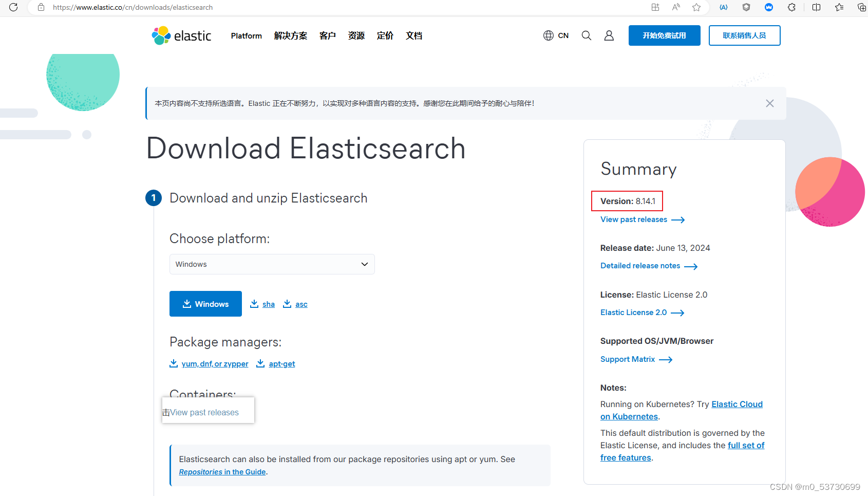The width and height of the screenshot is (868, 496).
Task: Open the 定价 menu item
Action: click(385, 35)
